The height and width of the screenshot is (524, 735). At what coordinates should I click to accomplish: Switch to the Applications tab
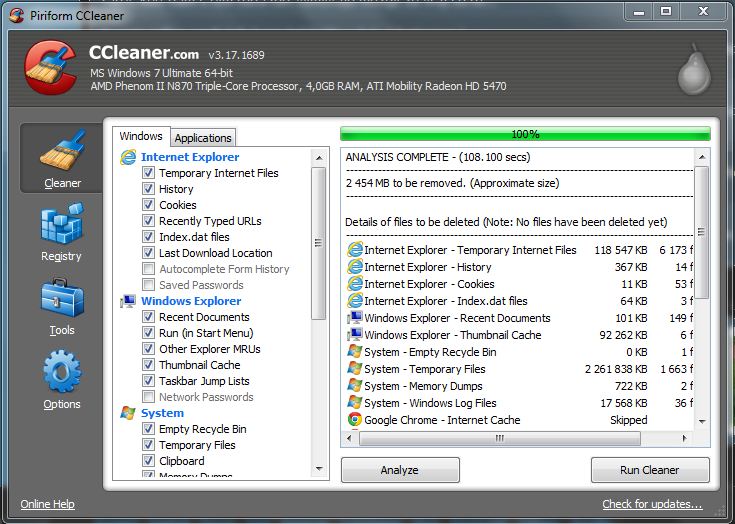pyautogui.click(x=203, y=138)
